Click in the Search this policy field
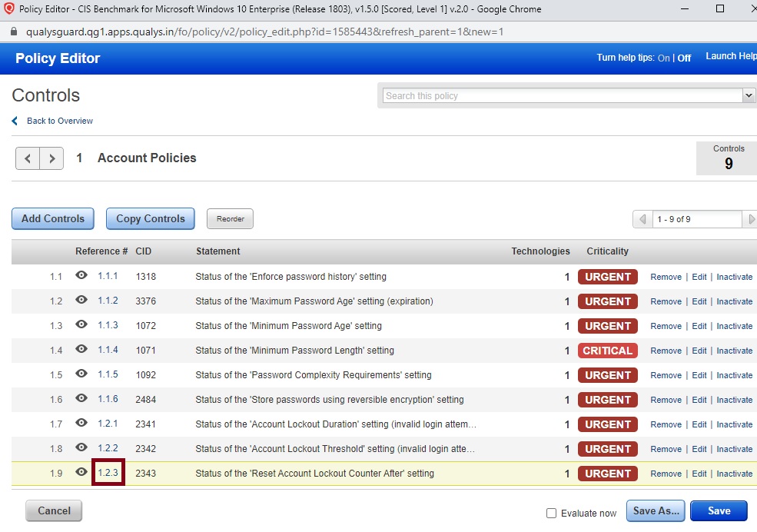This screenshot has height=532, width=757. pyautogui.click(x=563, y=95)
